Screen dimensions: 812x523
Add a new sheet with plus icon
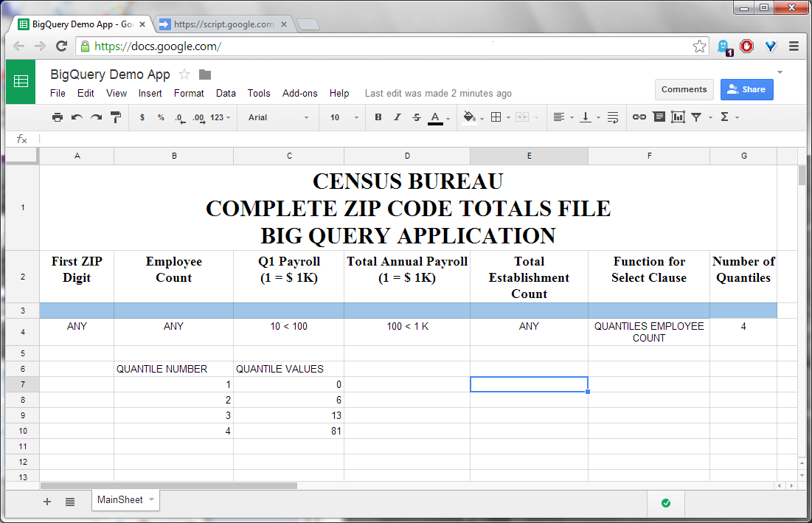point(47,502)
